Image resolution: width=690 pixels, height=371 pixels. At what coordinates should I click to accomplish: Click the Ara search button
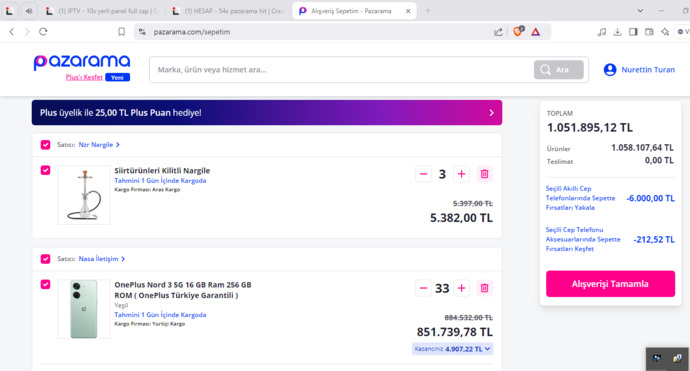559,70
